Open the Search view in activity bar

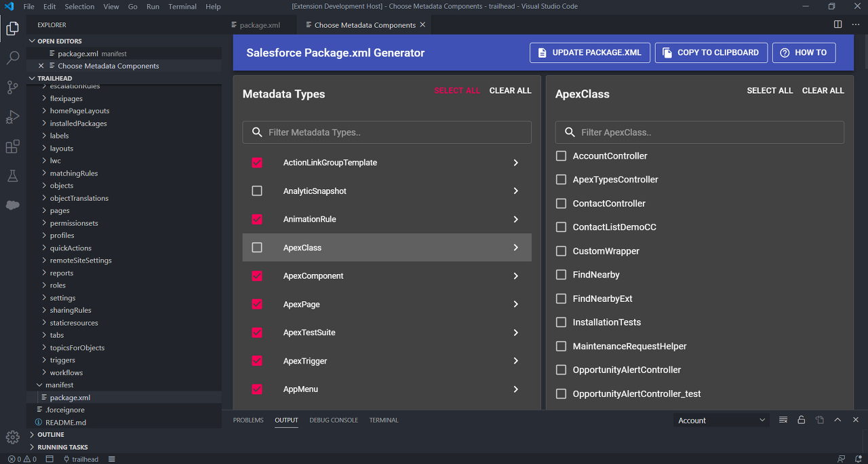click(12, 58)
